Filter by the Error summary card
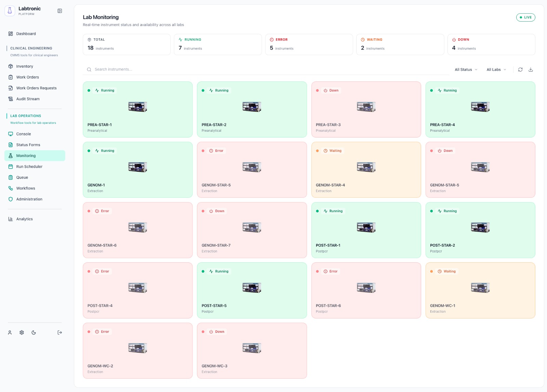 pos(309,44)
